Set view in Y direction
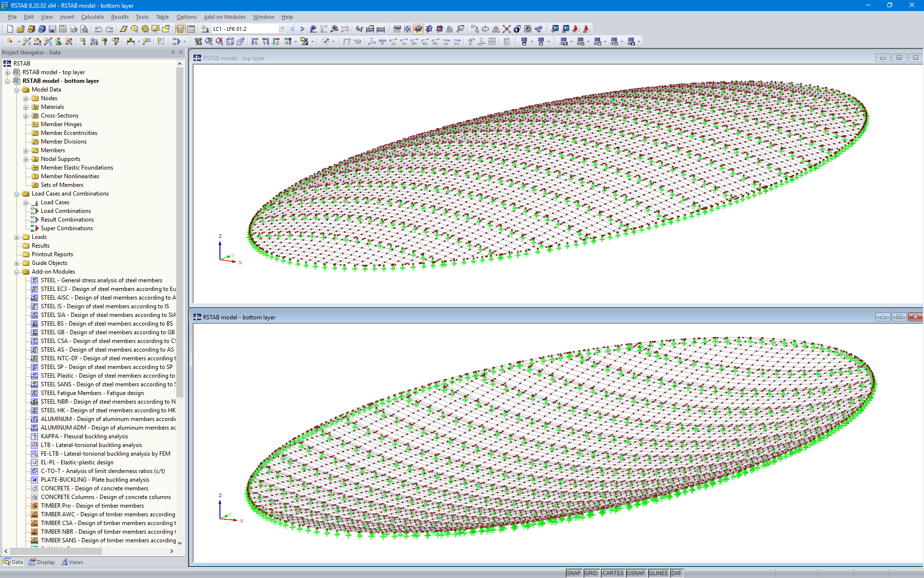Viewport: 924px width, 578px height. 265,41
